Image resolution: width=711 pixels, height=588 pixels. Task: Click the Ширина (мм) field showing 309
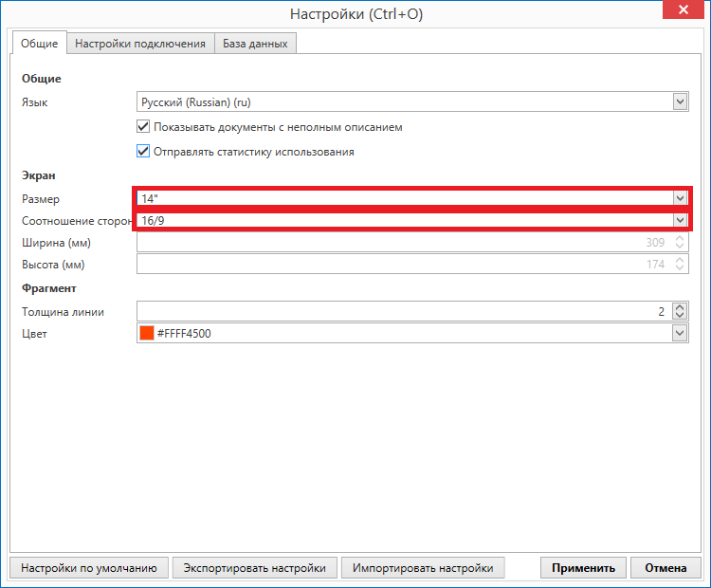pos(412,242)
